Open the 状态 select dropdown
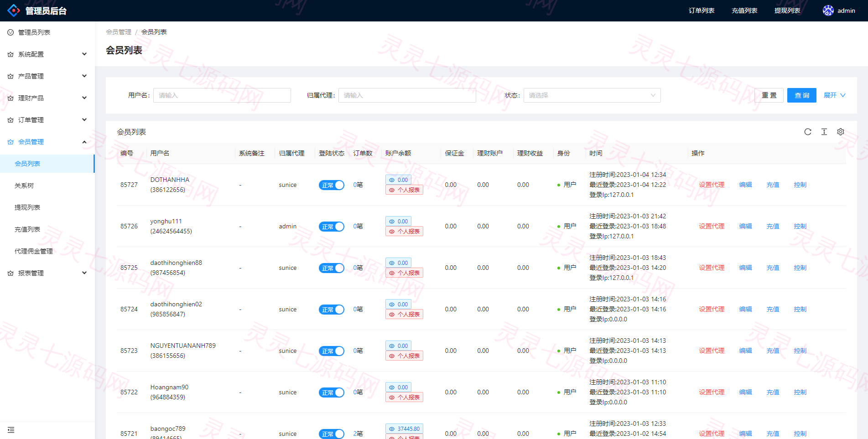This screenshot has height=439, width=868. pyautogui.click(x=592, y=95)
